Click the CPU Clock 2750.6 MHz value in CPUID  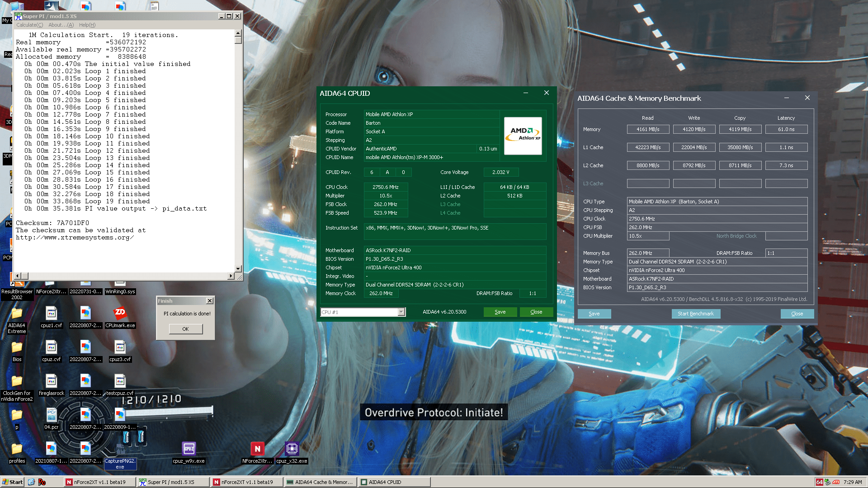tap(386, 187)
